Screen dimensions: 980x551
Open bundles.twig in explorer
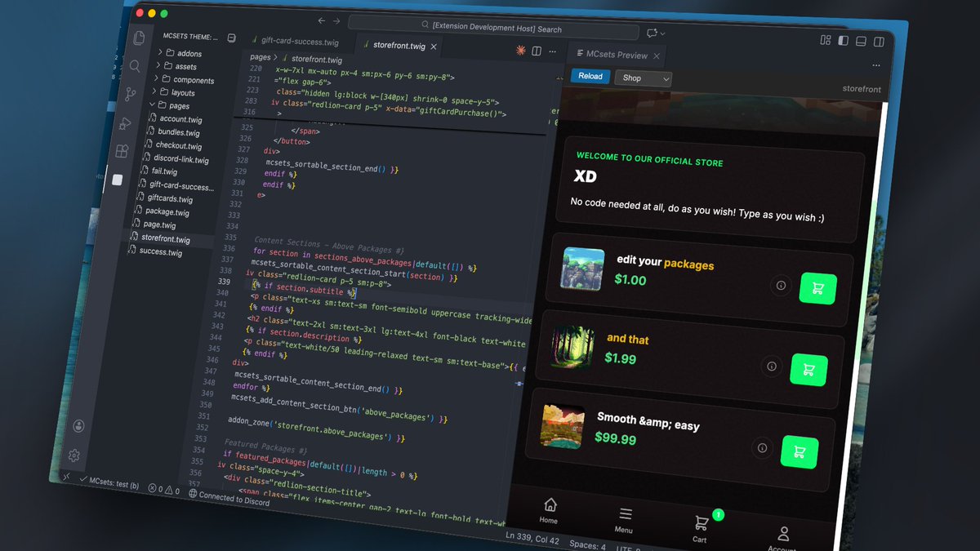pos(176,132)
